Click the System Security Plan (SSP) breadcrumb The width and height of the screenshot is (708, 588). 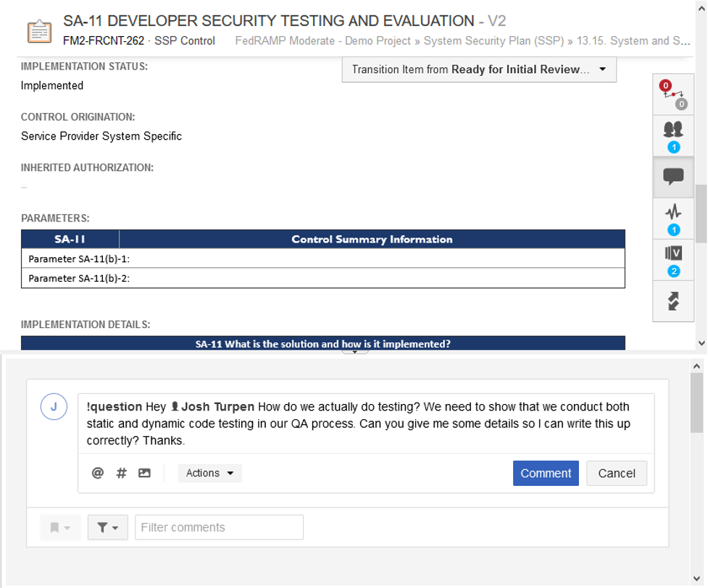tap(493, 41)
